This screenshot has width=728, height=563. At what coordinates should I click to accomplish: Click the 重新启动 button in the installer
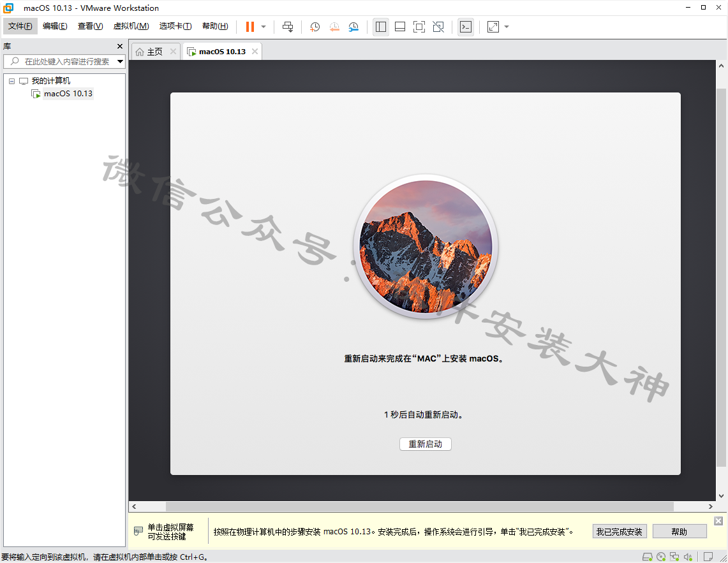[426, 444]
